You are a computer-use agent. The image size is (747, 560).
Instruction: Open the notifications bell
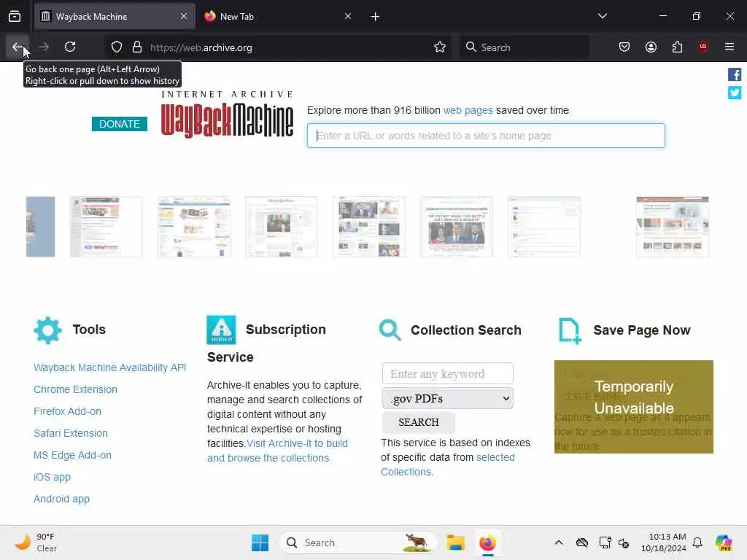[x=697, y=542]
